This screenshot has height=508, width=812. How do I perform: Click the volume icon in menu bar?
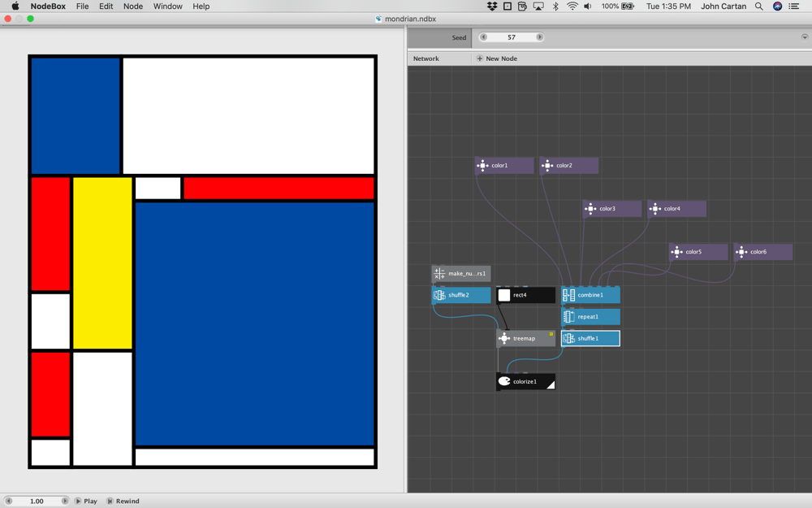click(x=588, y=7)
